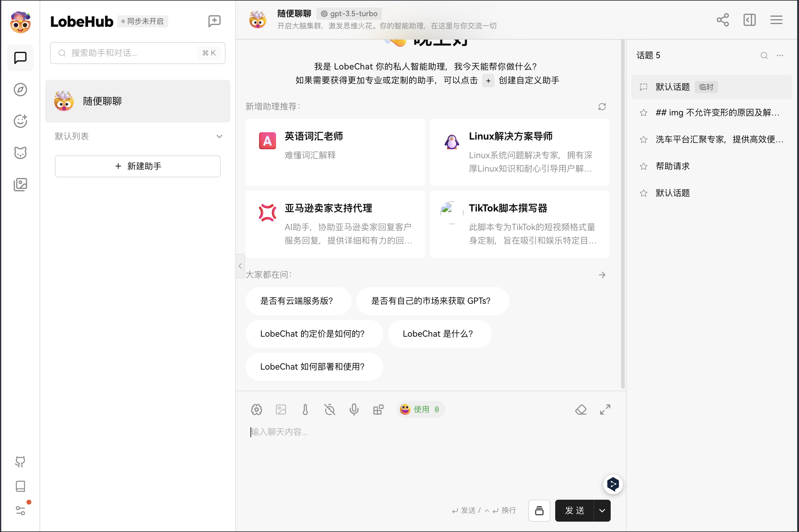Click the 新建助手 button

[138, 166]
